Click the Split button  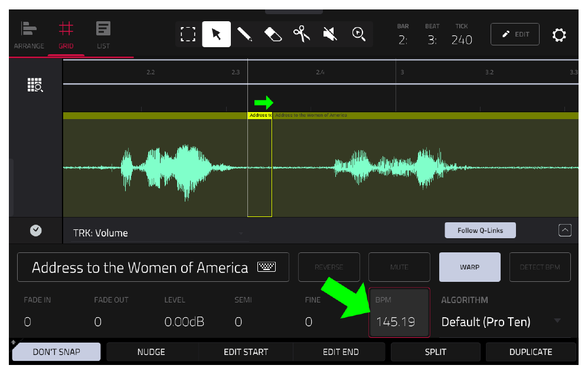pyautogui.click(x=435, y=352)
